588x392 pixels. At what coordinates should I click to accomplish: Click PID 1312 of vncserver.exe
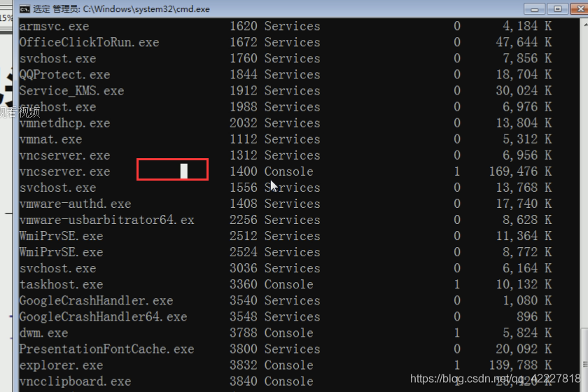tap(244, 155)
